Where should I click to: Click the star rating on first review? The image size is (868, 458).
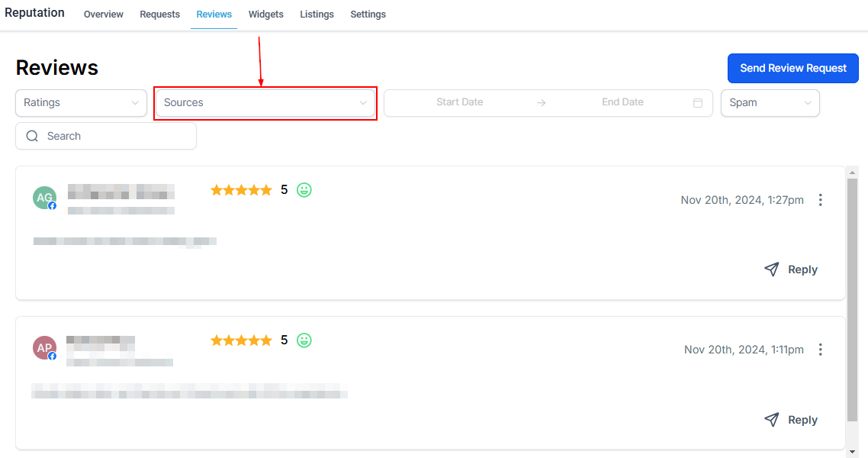coord(241,190)
